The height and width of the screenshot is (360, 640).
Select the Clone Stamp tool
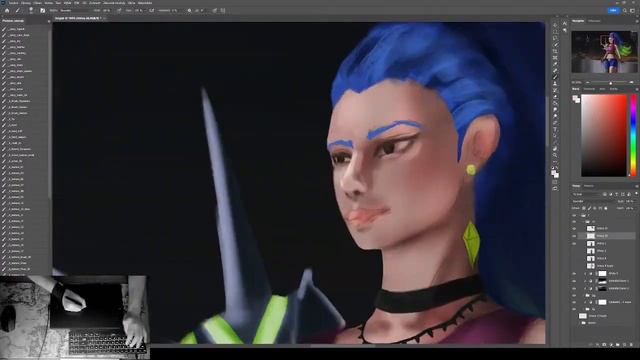(x=555, y=83)
